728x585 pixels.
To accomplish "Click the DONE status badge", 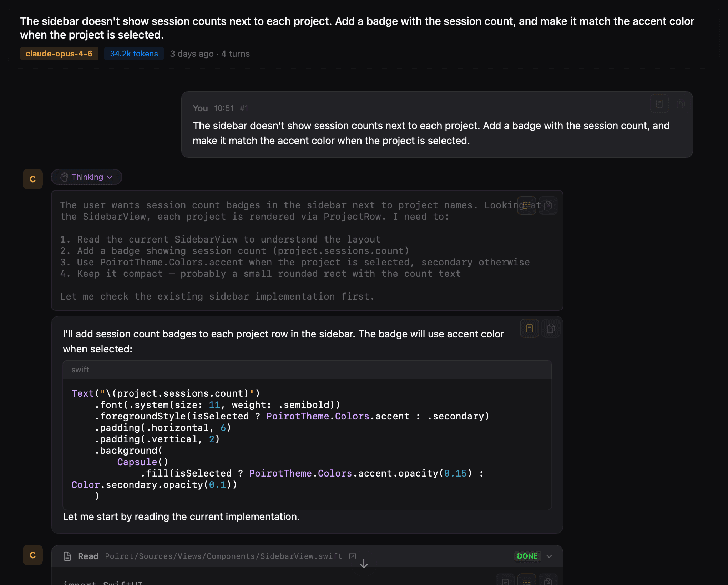I will (527, 556).
